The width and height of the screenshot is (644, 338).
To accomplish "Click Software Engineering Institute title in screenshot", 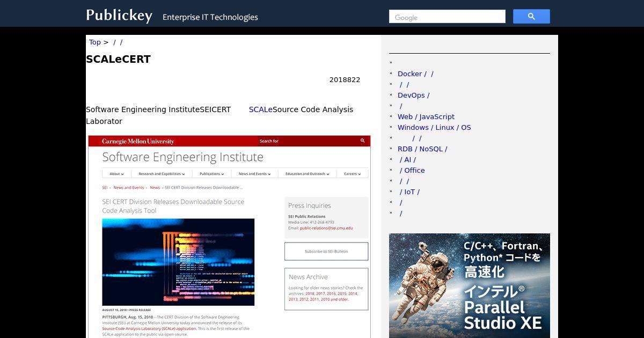I will pyautogui.click(x=182, y=157).
